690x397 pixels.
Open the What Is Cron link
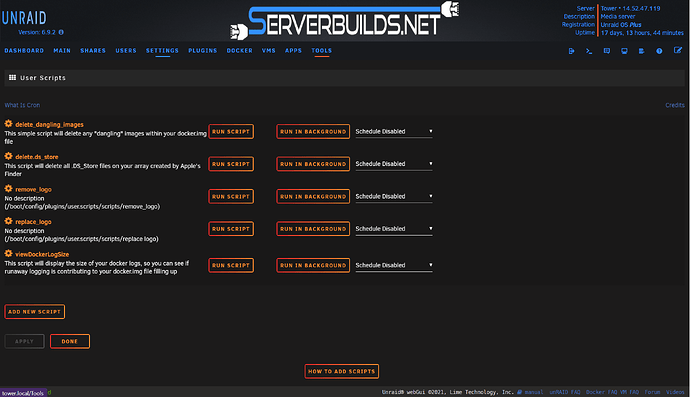coord(22,105)
